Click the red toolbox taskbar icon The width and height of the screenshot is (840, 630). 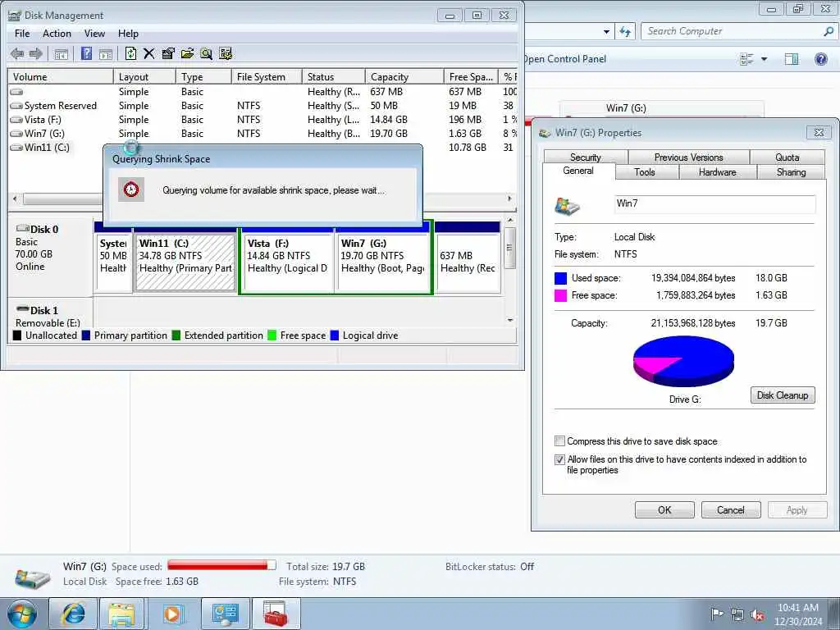[x=276, y=614]
